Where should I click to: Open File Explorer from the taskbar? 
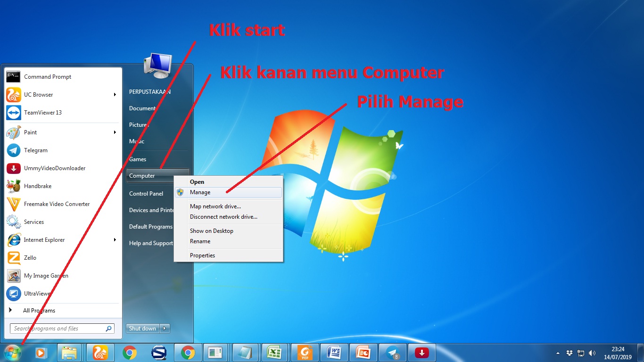(x=70, y=353)
